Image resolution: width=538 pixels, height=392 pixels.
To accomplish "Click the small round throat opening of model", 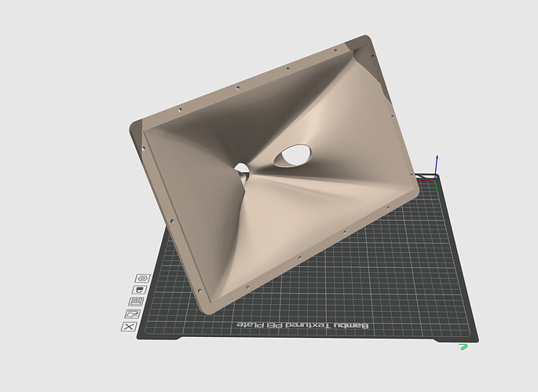I will coord(242,168).
